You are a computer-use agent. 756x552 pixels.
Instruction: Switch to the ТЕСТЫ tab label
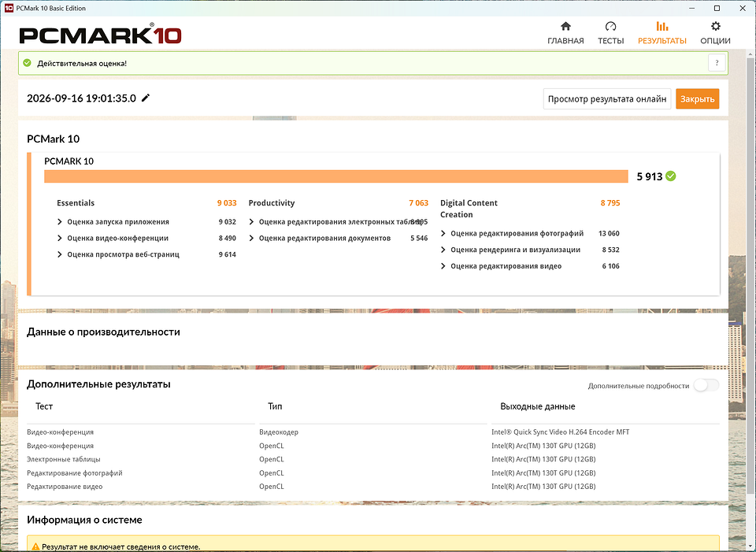(x=611, y=41)
